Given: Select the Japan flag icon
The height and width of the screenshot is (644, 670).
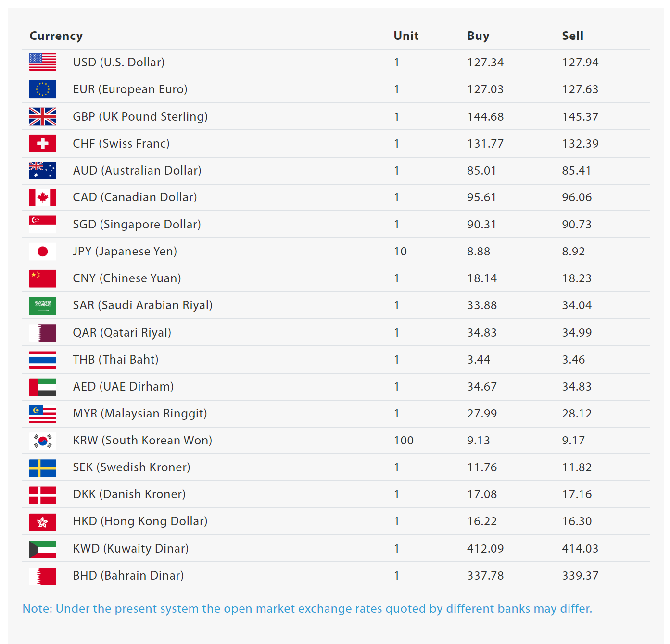Looking at the screenshot, I should click(x=43, y=251).
